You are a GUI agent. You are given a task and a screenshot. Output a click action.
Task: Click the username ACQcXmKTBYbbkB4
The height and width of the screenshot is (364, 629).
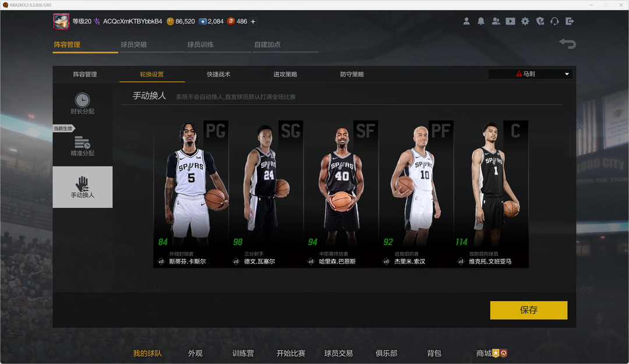tap(133, 22)
